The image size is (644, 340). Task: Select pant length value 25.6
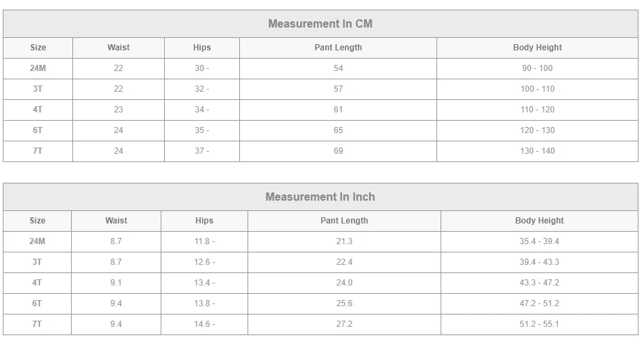(344, 303)
